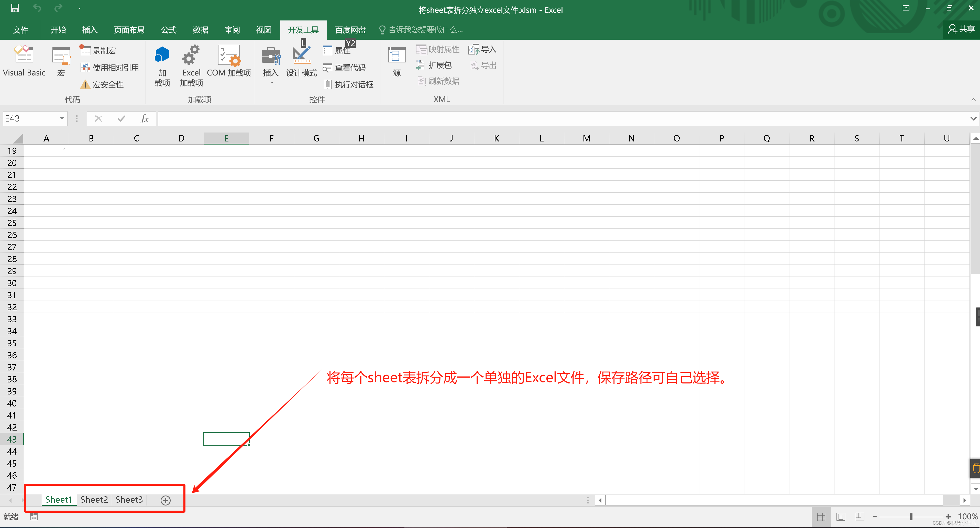Add a new worksheet with the plus button

[166, 500]
